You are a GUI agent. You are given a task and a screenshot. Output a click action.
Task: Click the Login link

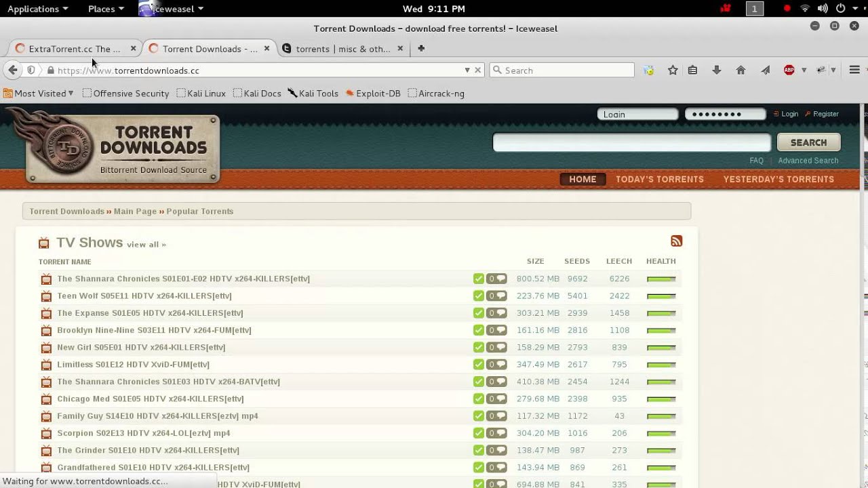(x=789, y=114)
